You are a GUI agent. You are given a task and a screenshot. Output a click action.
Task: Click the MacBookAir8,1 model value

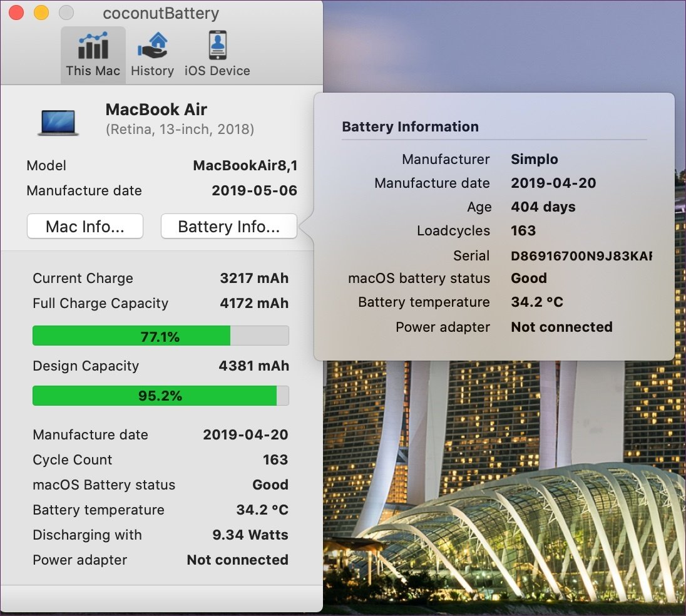(245, 166)
